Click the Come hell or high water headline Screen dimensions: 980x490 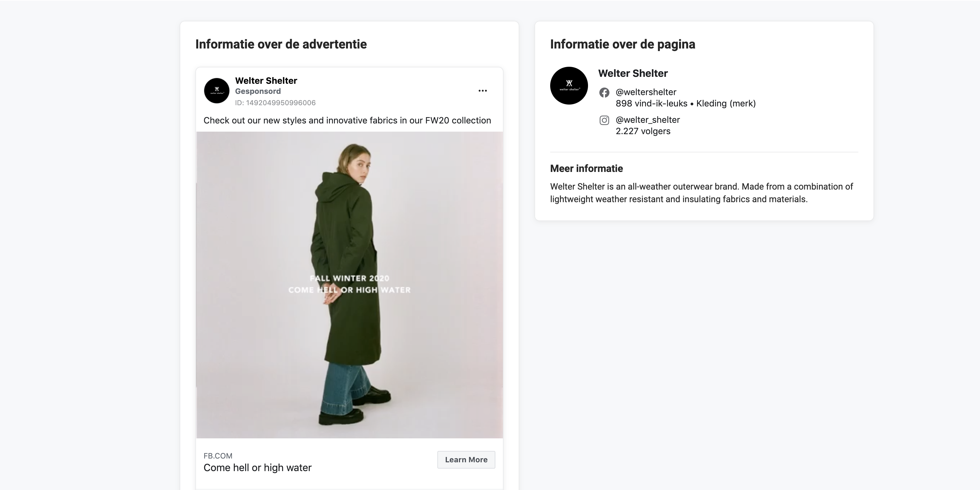(257, 468)
